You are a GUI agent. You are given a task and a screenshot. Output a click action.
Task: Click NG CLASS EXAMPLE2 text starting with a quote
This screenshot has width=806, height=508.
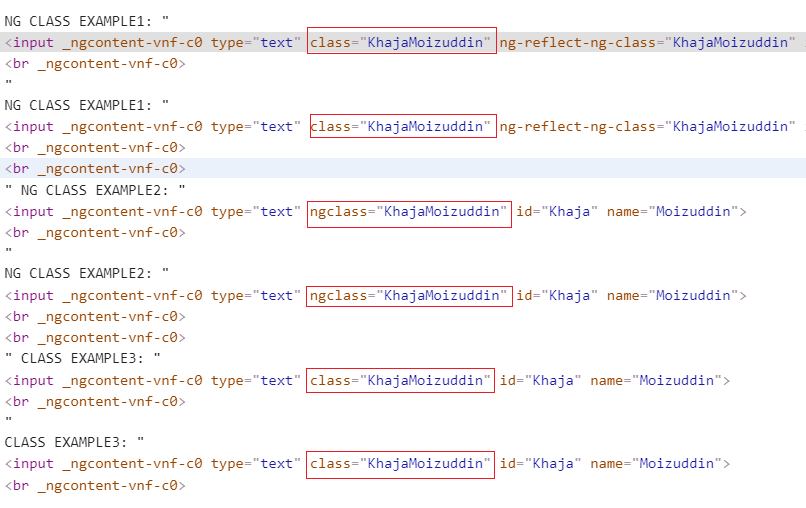click(x=95, y=190)
